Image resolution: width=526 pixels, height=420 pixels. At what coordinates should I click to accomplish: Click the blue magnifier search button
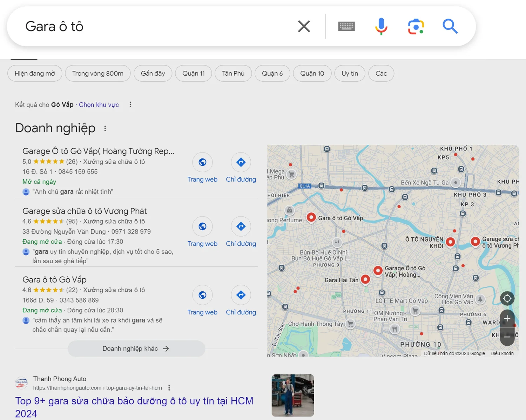[450, 26]
